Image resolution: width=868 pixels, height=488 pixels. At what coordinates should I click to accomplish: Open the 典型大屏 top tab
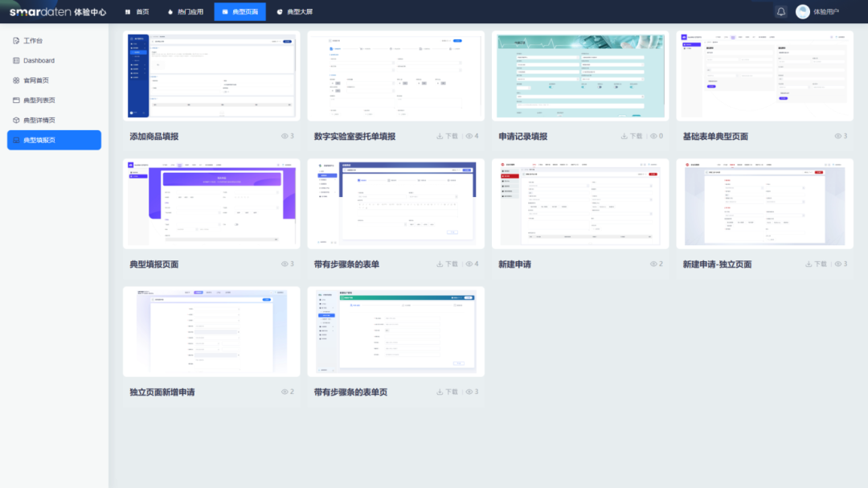coord(294,11)
